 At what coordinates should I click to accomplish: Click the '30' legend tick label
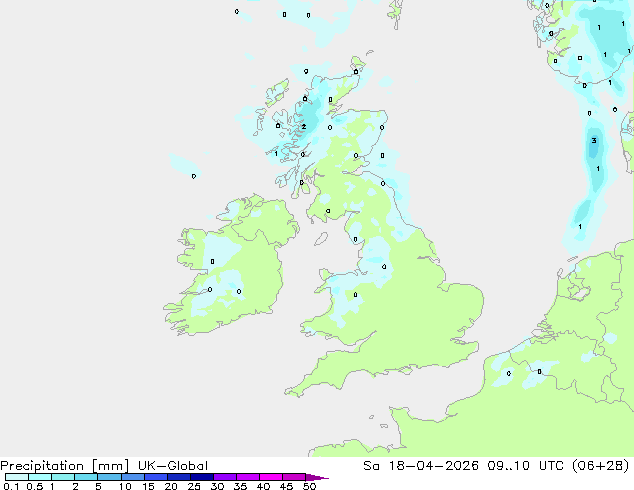pos(217,486)
